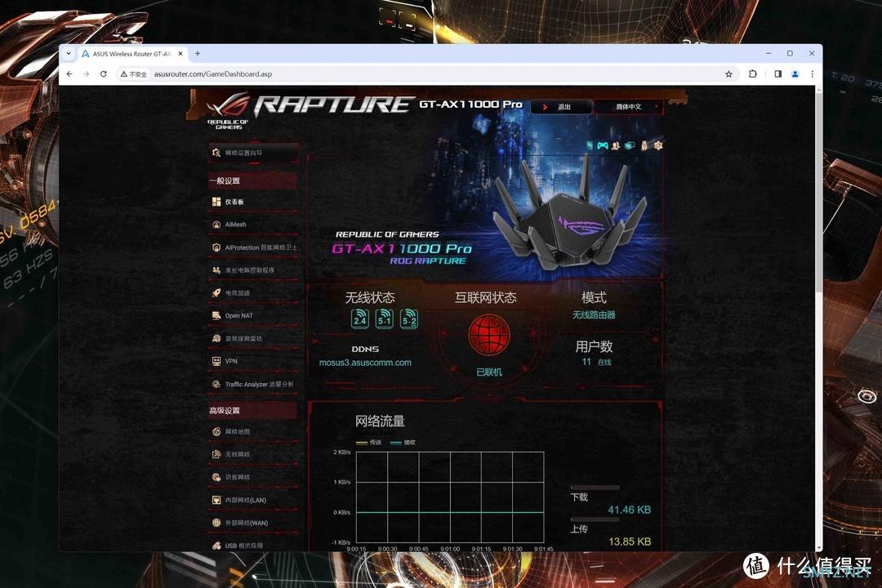Click the 5-2 wireless band icon

point(409,318)
